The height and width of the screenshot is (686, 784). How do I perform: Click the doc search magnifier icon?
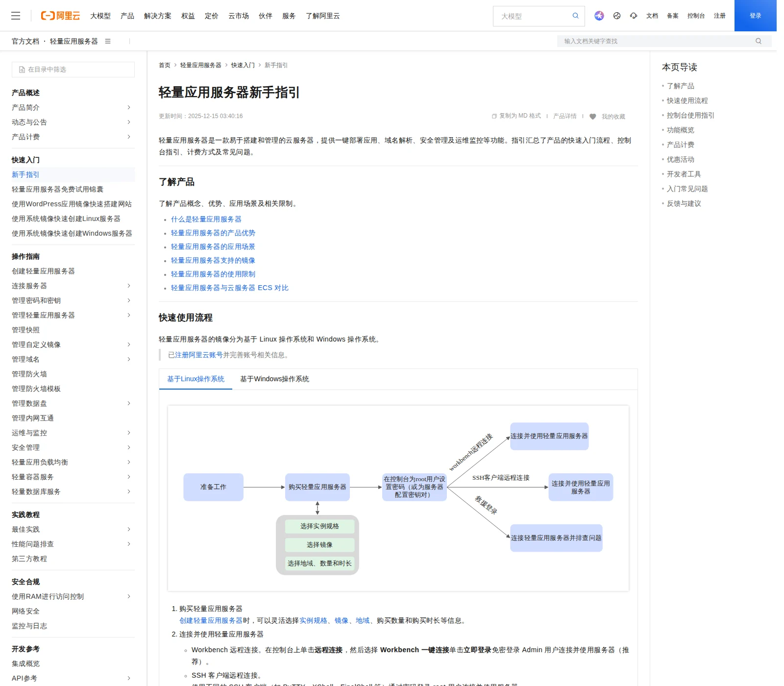[759, 41]
